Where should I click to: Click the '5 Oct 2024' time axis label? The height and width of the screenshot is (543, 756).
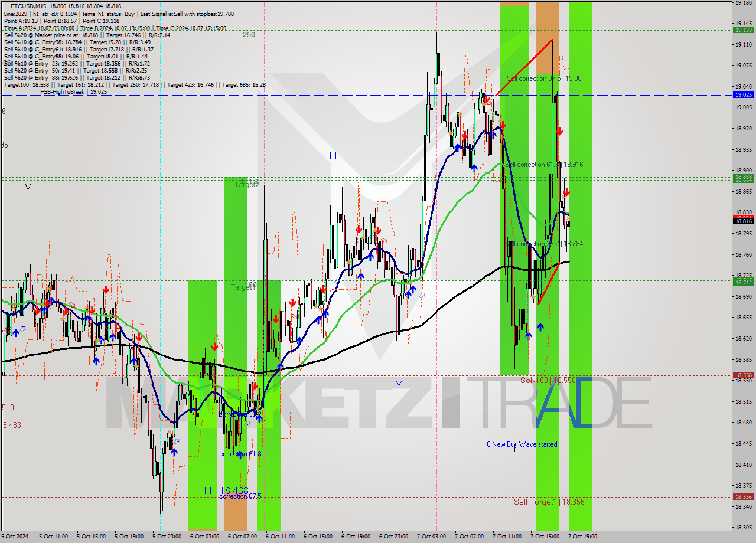14,537
